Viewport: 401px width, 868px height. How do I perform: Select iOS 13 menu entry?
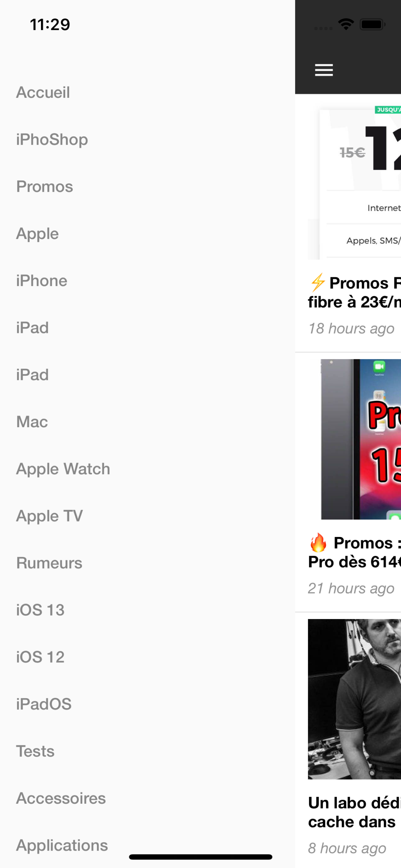click(x=40, y=610)
